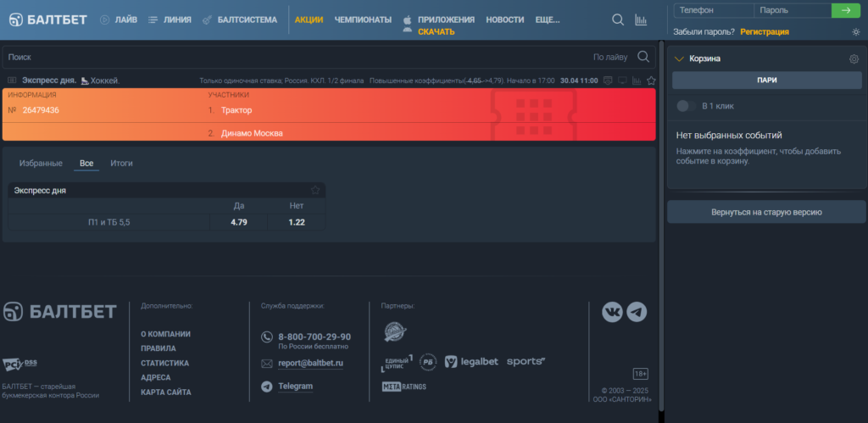Click the legalbet partner logo
Viewport: 868px width, 423px height.
471,362
